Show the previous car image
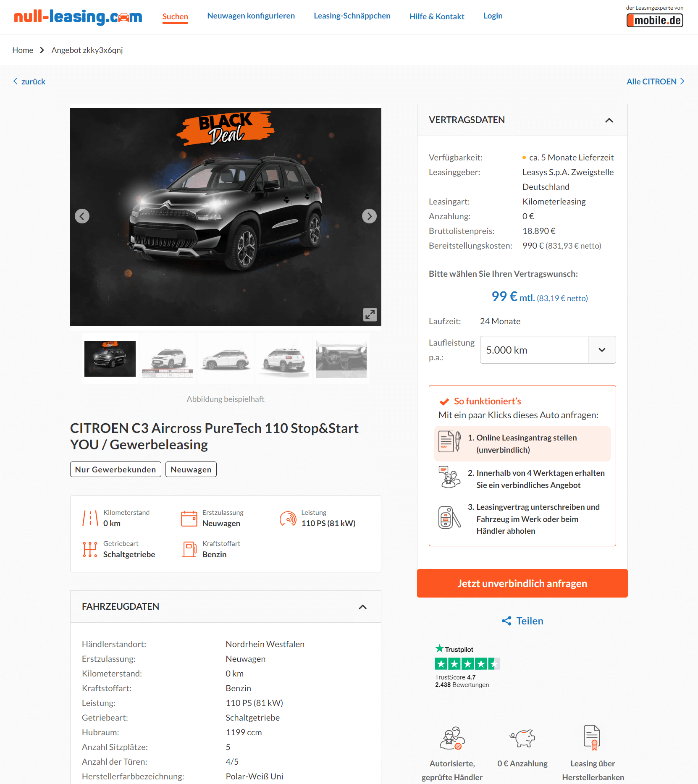This screenshot has height=784, width=698. 82,216
